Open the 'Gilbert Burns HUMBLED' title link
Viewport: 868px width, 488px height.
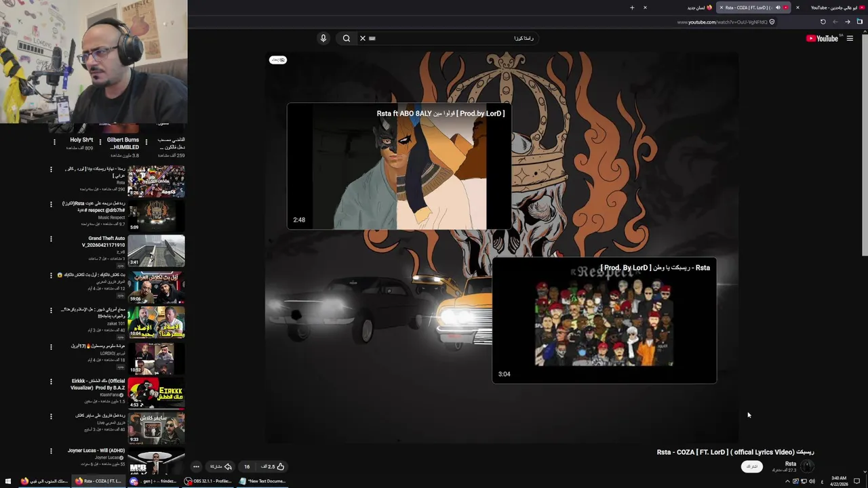123,144
